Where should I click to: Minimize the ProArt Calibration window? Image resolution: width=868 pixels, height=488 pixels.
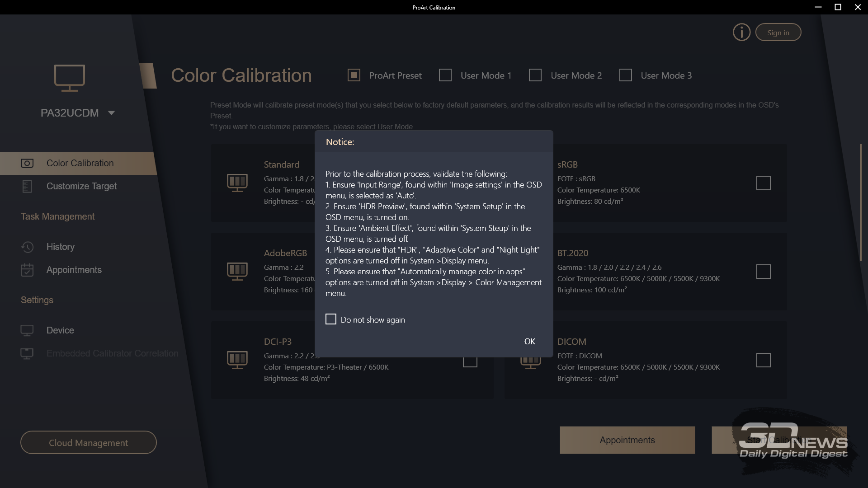coord(818,7)
